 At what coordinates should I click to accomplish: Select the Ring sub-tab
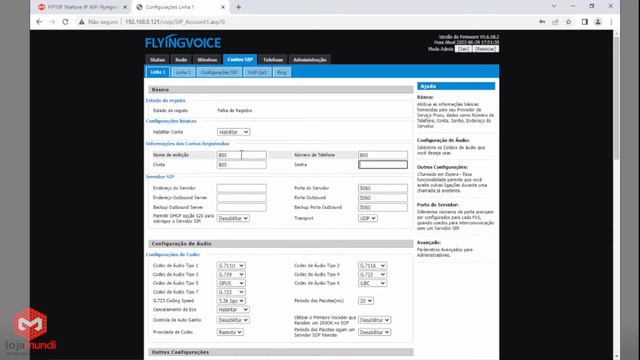tap(282, 72)
